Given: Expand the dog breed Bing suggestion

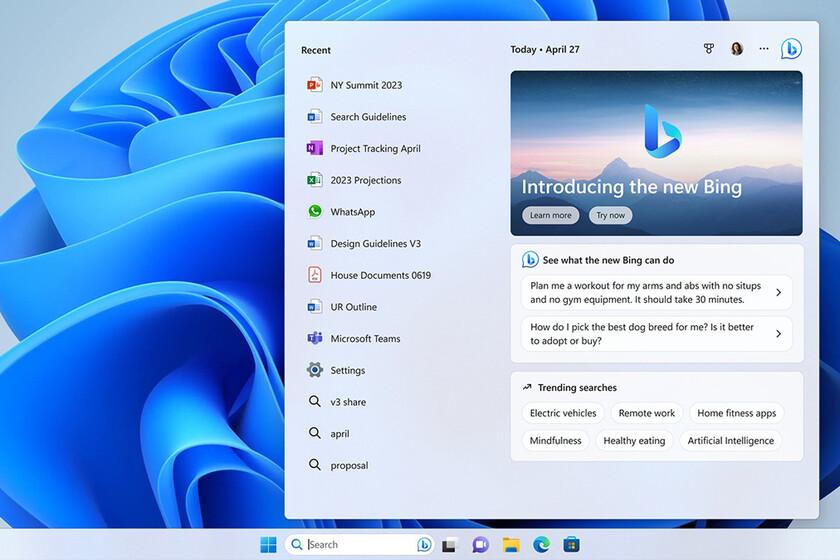Looking at the screenshot, I should [656, 334].
